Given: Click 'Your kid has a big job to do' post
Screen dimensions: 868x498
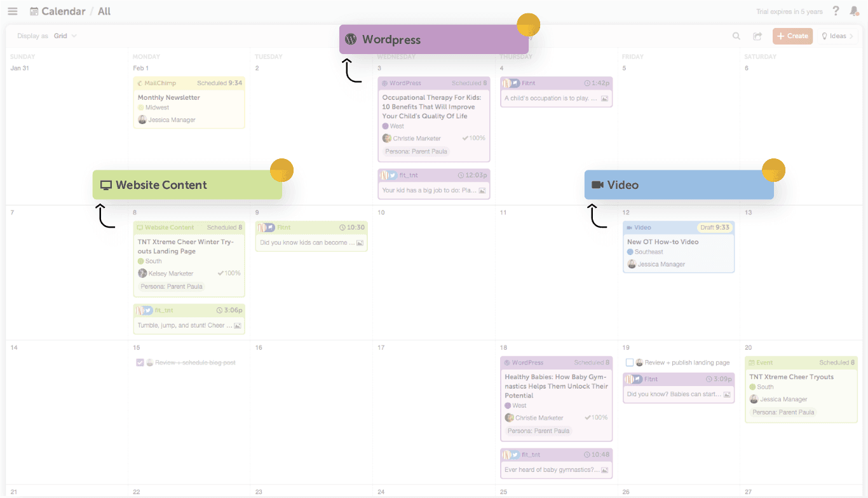Looking at the screenshot, I should point(429,190).
